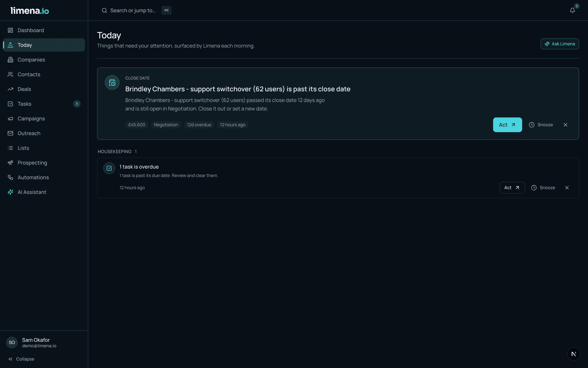This screenshot has width=588, height=368.
Task: Click Act on the Brindley Chambers card
Action: pos(508,125)
